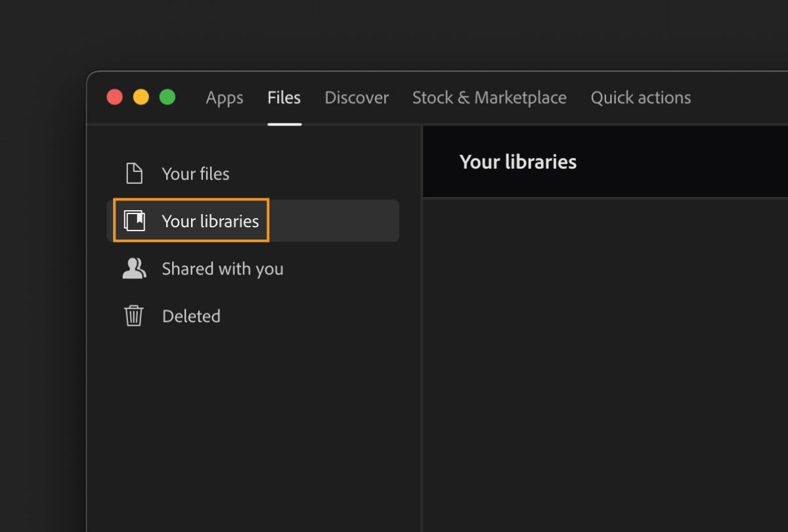
Task: Click the green zoom traffic light
Action: tap(167, 97)
